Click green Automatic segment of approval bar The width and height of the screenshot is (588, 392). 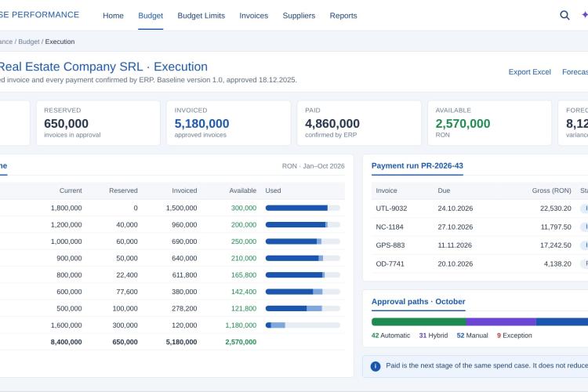point(419,322)
